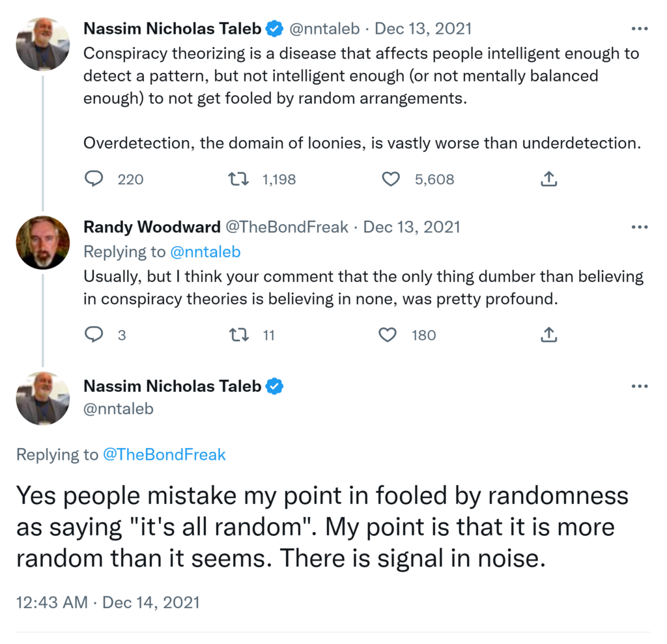This screenshot has height=644, width=667.
Task: Open more options on Taleb's final reply
Action: [x=640, y=386]
